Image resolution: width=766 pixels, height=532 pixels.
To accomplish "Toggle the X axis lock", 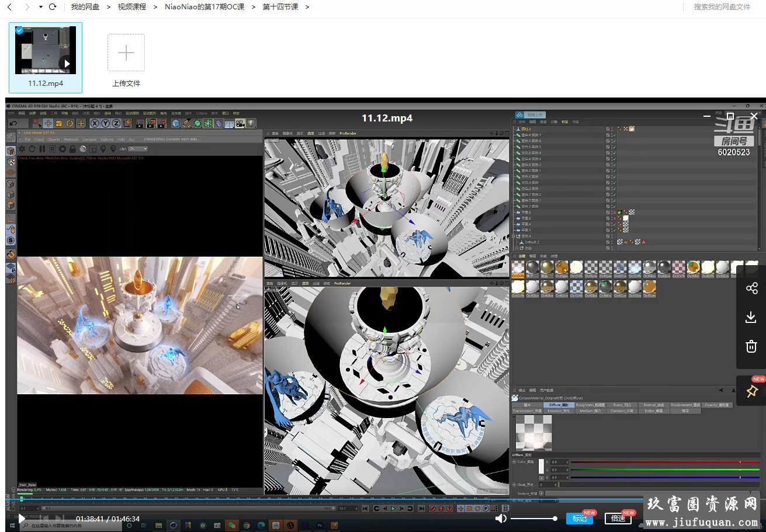I will [x=95, y=124].
